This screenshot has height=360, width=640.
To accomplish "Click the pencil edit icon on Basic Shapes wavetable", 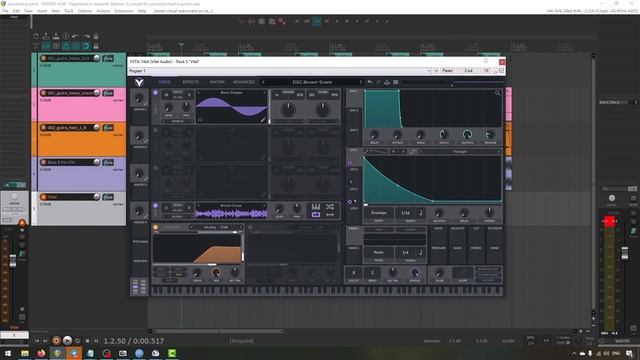I will point(263,120).
